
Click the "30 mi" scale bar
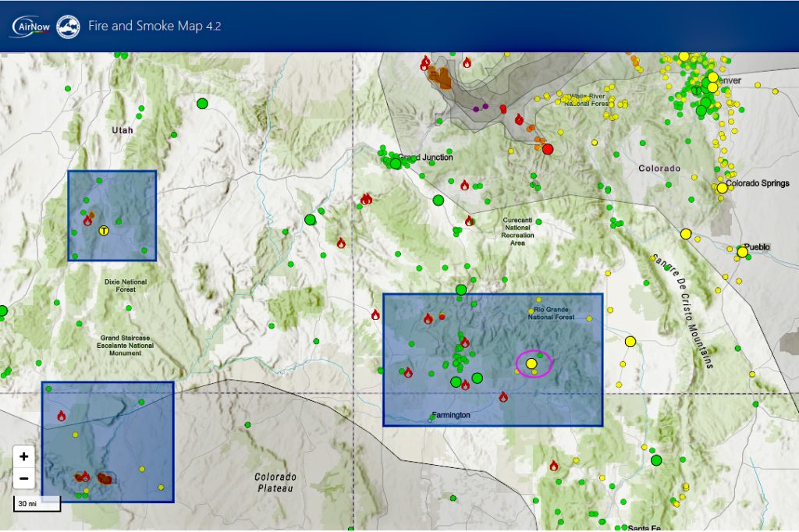click(37, 503)
